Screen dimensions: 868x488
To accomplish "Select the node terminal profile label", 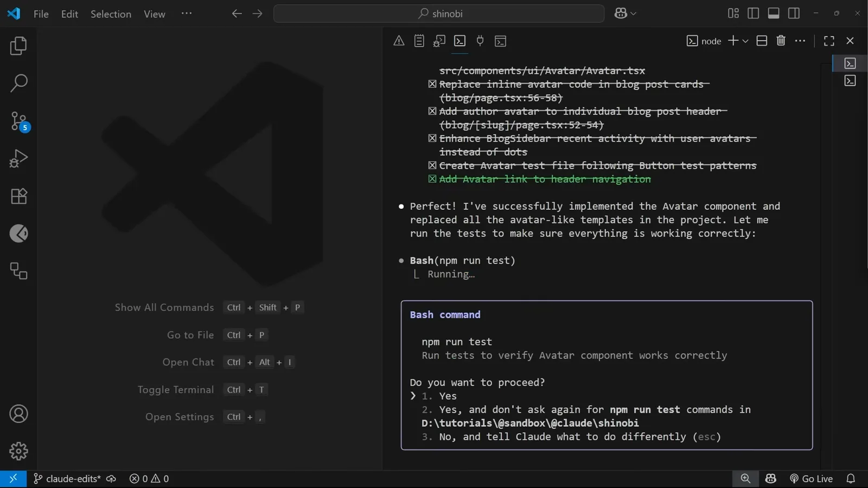I will click(x=704, y=41).
